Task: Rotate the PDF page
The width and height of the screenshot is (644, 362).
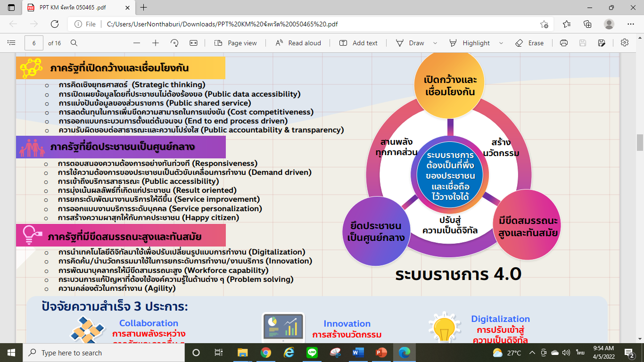Action: (174, 43)
